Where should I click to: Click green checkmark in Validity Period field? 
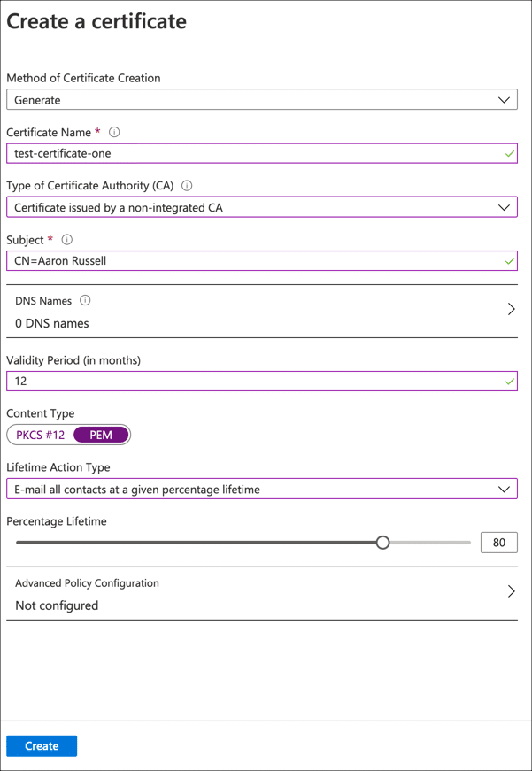510,382
